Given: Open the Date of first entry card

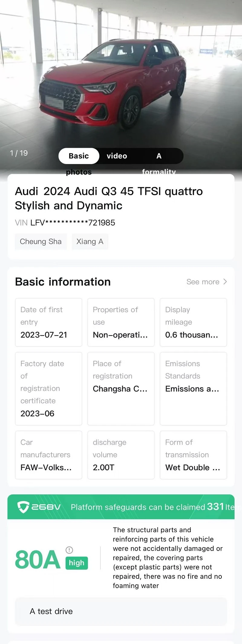Looking at the screenshot, I should click(x=49, y=322).
